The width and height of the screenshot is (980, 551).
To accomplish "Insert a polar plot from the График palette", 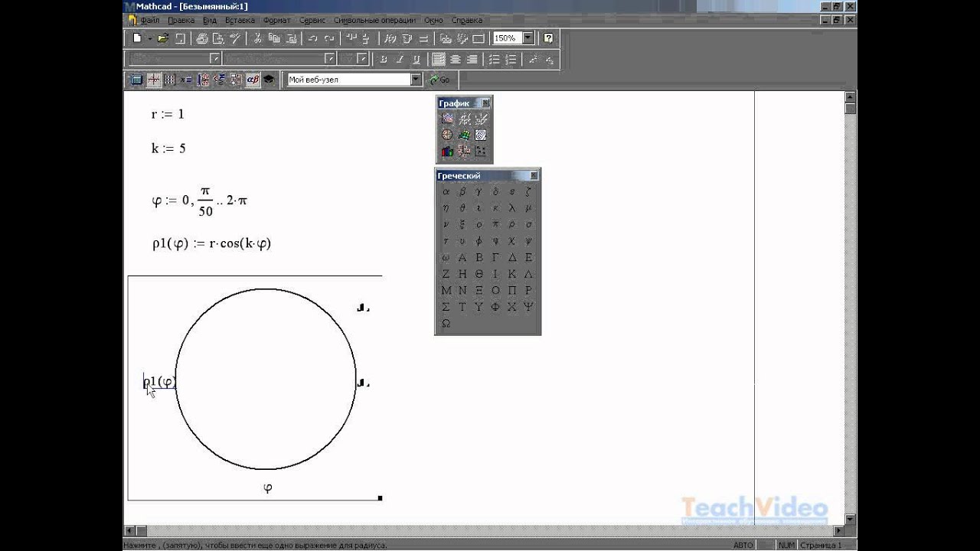I will 447,135.
